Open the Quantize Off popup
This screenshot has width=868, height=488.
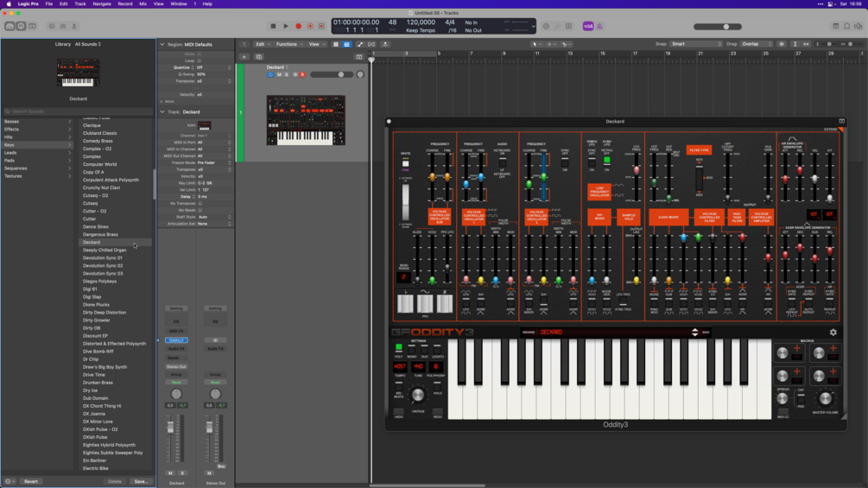213,67
